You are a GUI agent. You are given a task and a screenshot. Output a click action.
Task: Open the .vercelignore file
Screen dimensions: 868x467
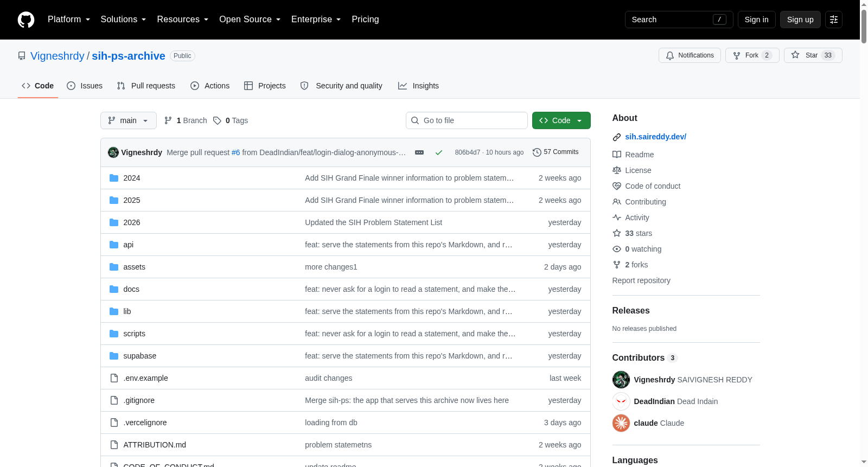[145, 423]
